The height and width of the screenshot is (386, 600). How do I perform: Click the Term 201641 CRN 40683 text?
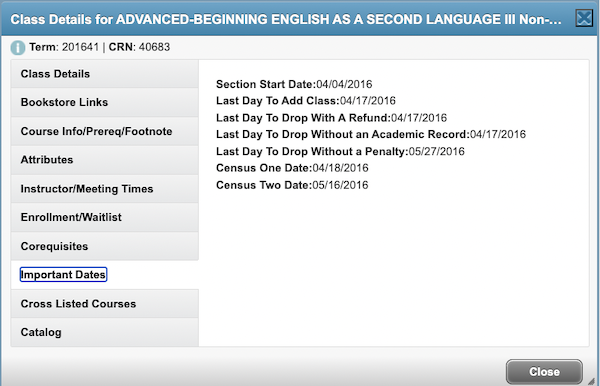coord(99,47)
